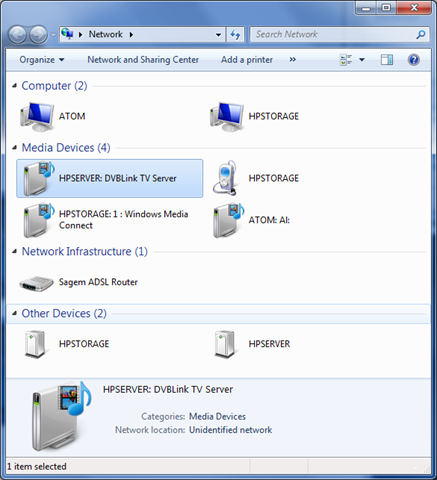
Task: Open Network and Sharing Center
Action: coord(143,60)
